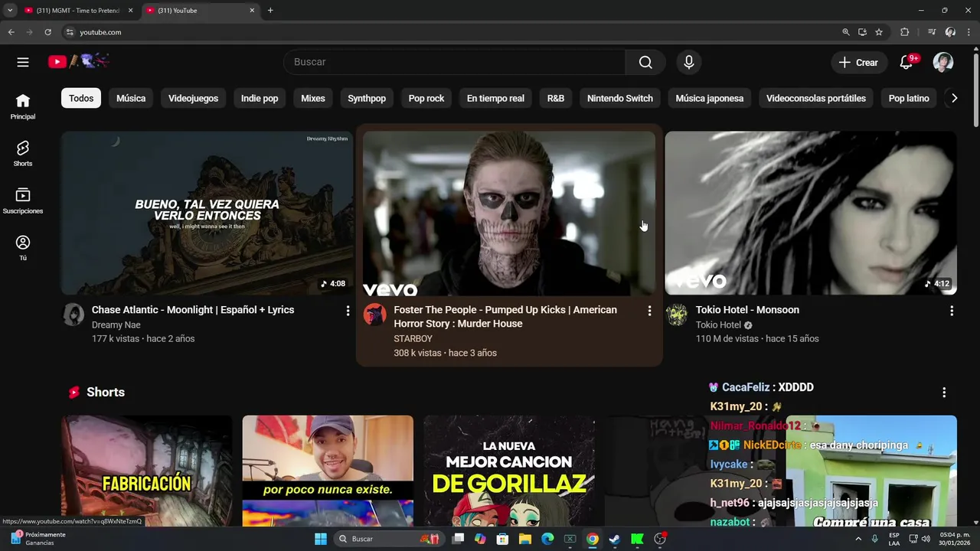This screenshot has height=551, width=980.
Task: Select the Videoconsolas portátiles chip
Action: coord(816,98)
